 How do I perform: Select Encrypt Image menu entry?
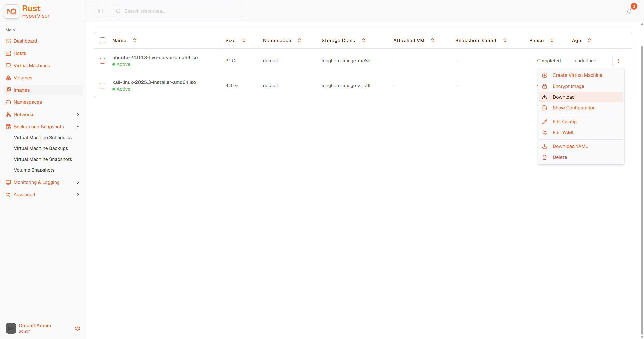coord(581,86)
